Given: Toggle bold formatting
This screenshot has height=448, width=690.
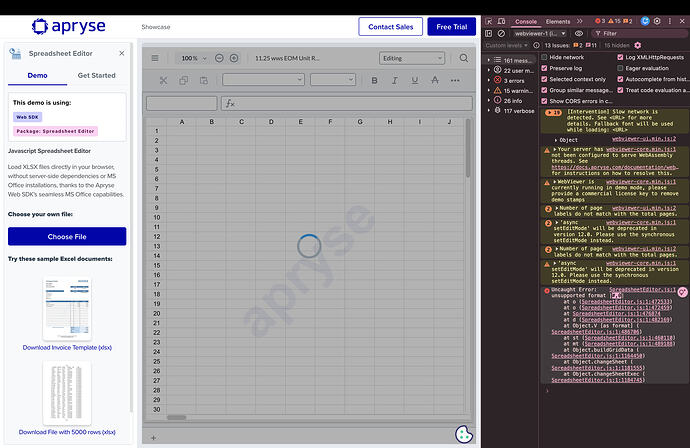Looking at the screenshot, I should point(374,80).
